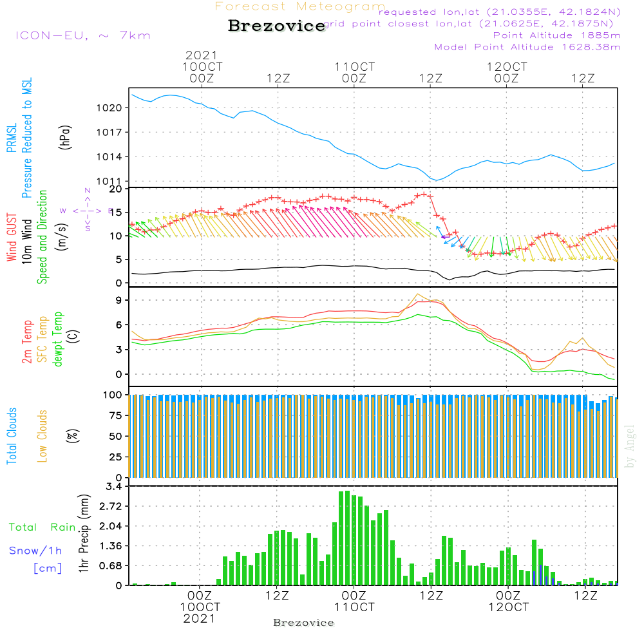Click the Total Rain green legend label
This screenshot has width=644, height=644.
42,527
